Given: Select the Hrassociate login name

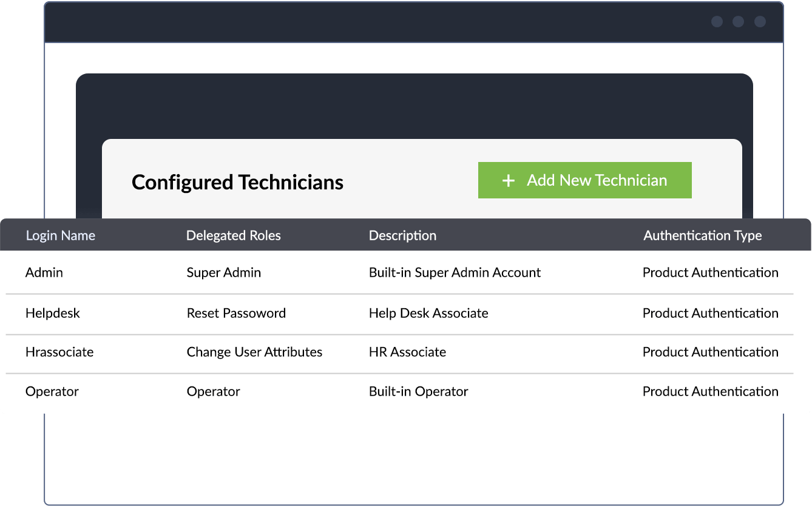Looking at the screenshot, I should click(59, 352).
